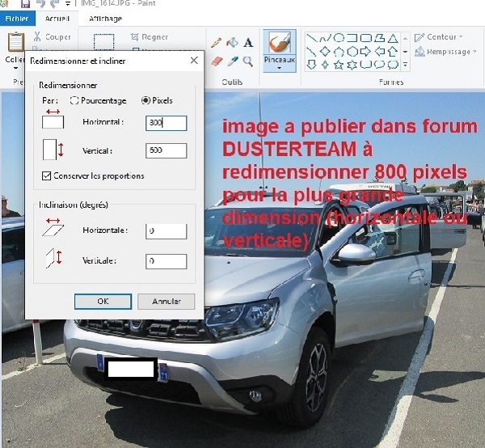Select the right arrow shape

[365, 51]
